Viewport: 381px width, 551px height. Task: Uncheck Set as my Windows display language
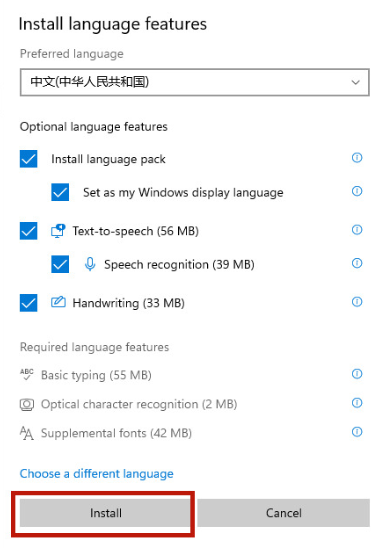pyautogui.click(x=60, y=192)
